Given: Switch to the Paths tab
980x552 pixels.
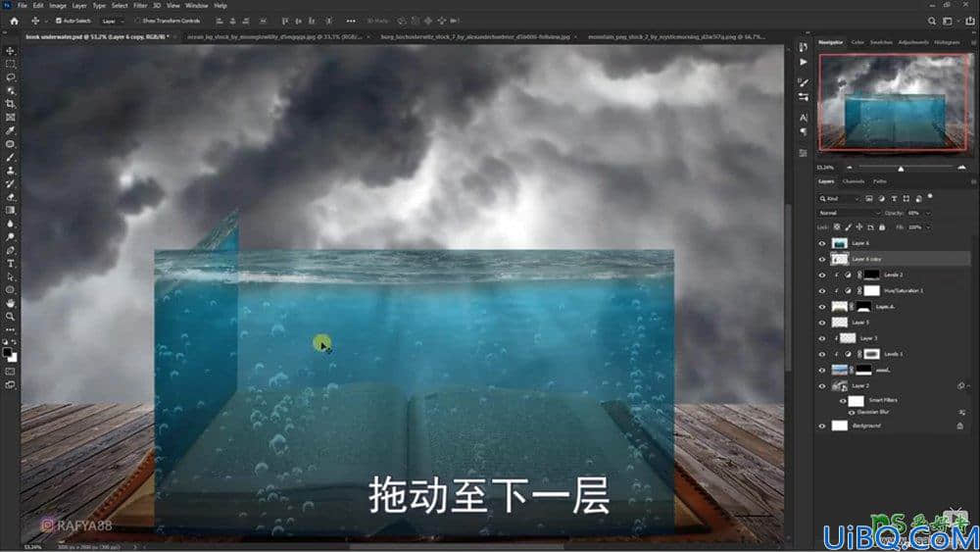Looking at the screenshot, I should pos(880,182).
